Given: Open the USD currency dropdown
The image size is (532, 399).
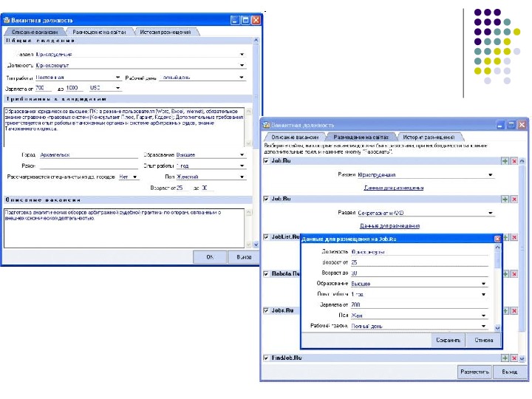Looking at the screenshot, I should 117,88.
